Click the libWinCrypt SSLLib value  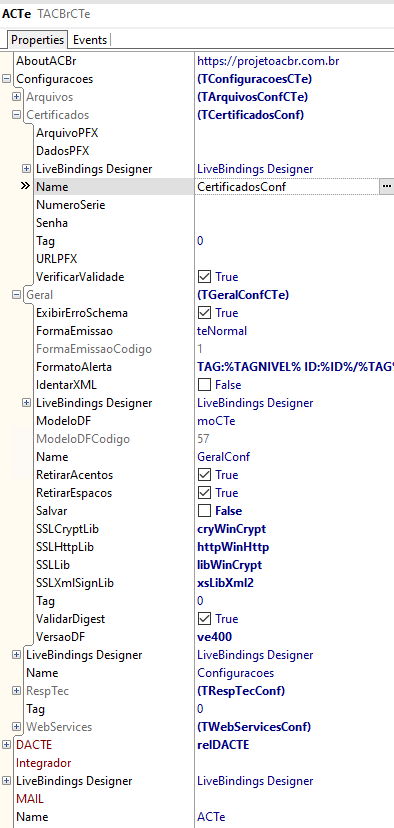click(x=229, y=564)
